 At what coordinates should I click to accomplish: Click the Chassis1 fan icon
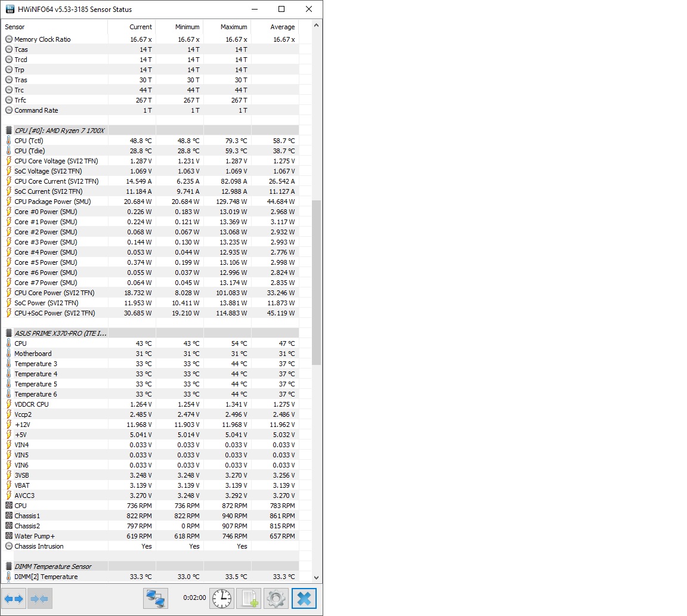(x=9, y=516)
